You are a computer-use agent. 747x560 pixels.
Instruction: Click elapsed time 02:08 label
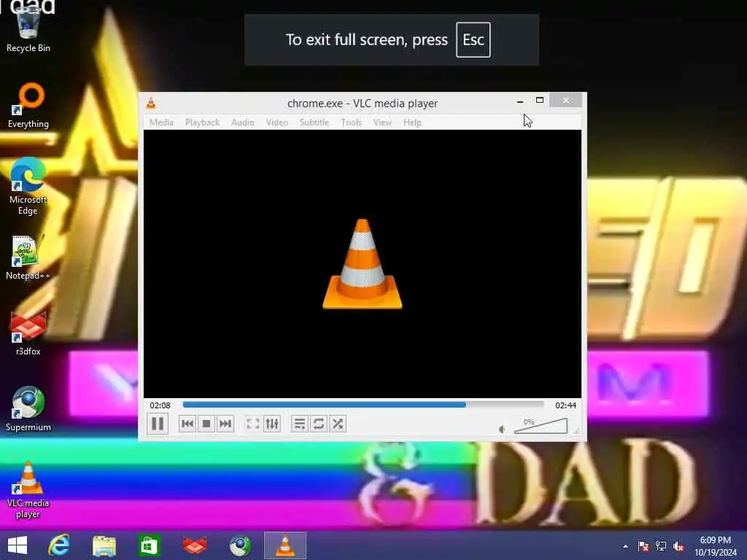point(160,405)
